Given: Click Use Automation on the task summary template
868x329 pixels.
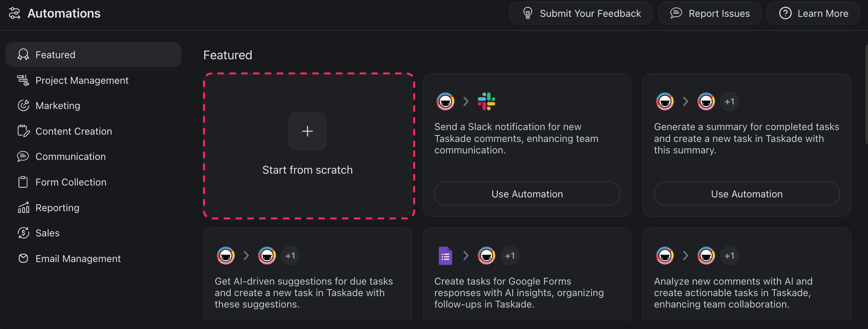Looking at the screenshot, I should (747, 194).
